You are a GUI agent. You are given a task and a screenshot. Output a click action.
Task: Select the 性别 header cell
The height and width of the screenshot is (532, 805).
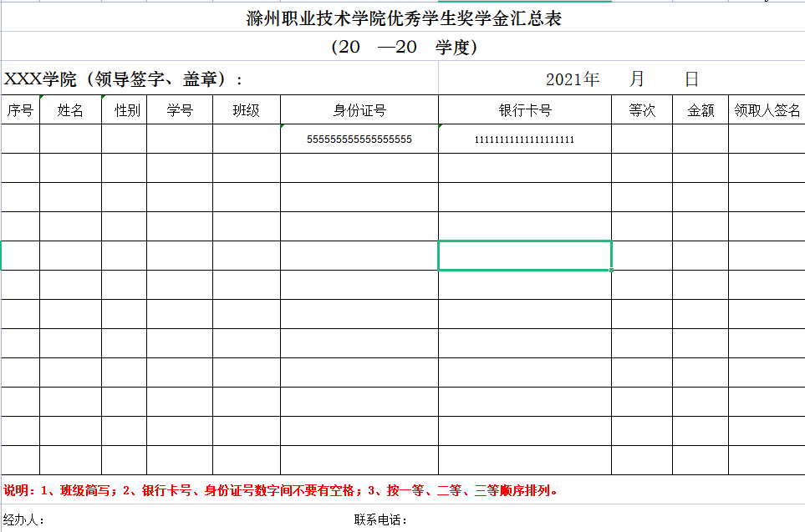(127, 110)
